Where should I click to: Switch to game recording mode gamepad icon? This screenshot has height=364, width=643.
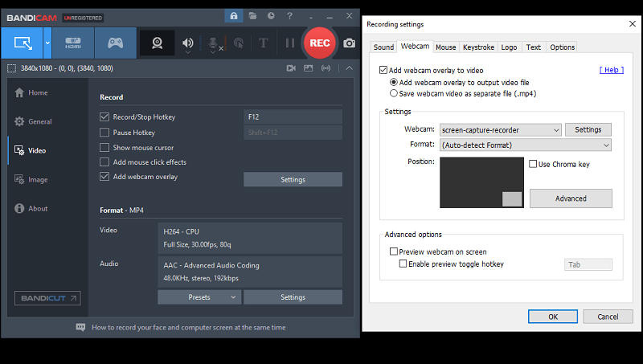coord(116,43)
